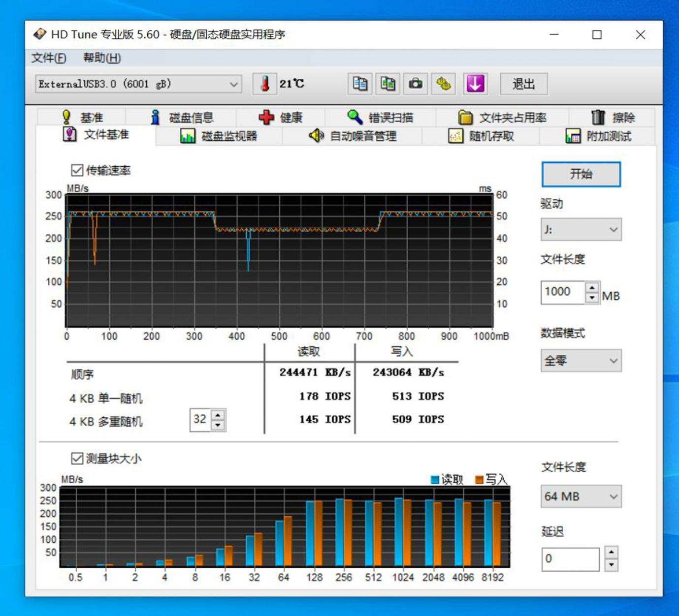Open the 文件夹占用率 tab
This screenshot has height=616, width=679.
(x=502, y=118)
